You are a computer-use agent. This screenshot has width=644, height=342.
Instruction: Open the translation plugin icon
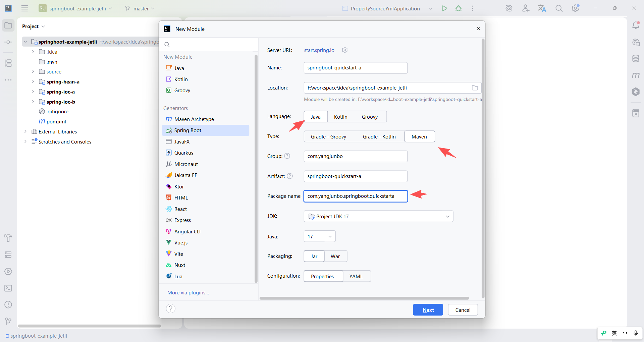tap(542, 8)
